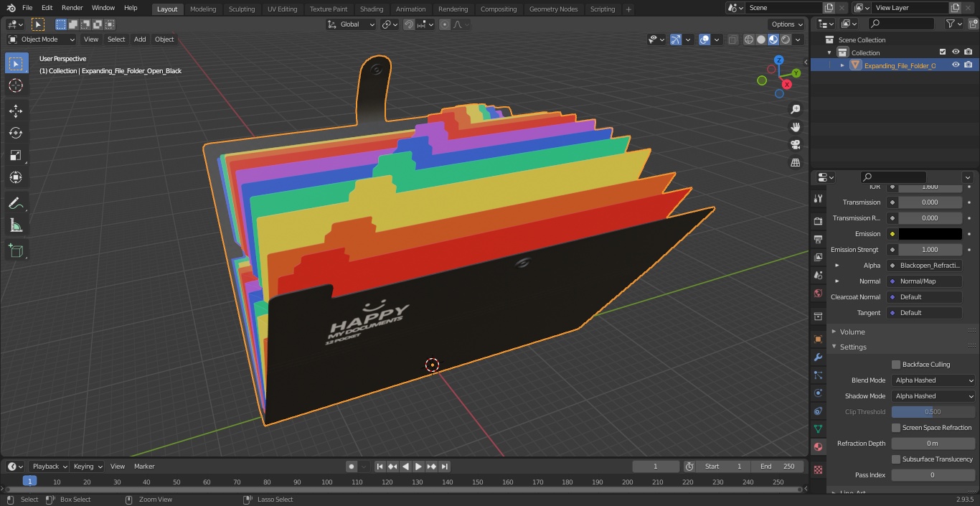Open the viewport Add menu
Image resolution: width=980 pixels, height=506 pixels.
tap(140, 39)
